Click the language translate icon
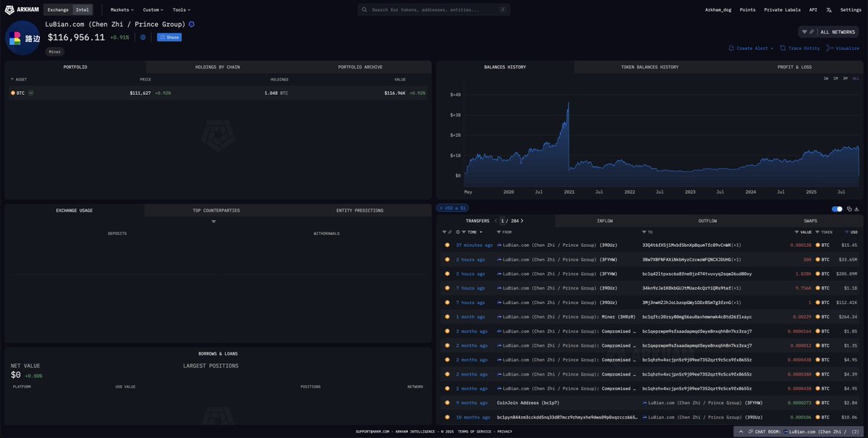868x438 pixels. (829, 10)
